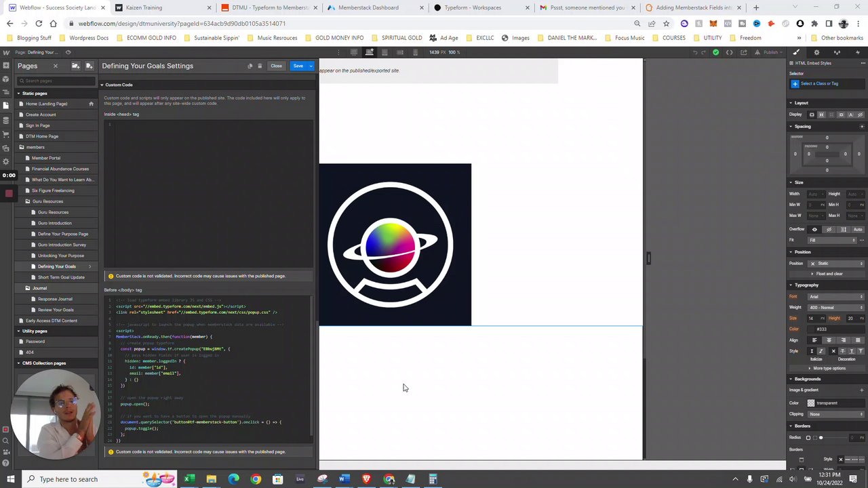The height and width of the screenshot is (488, 868).
Task: Open the Navigator panel icon
Action: [6, 93]
